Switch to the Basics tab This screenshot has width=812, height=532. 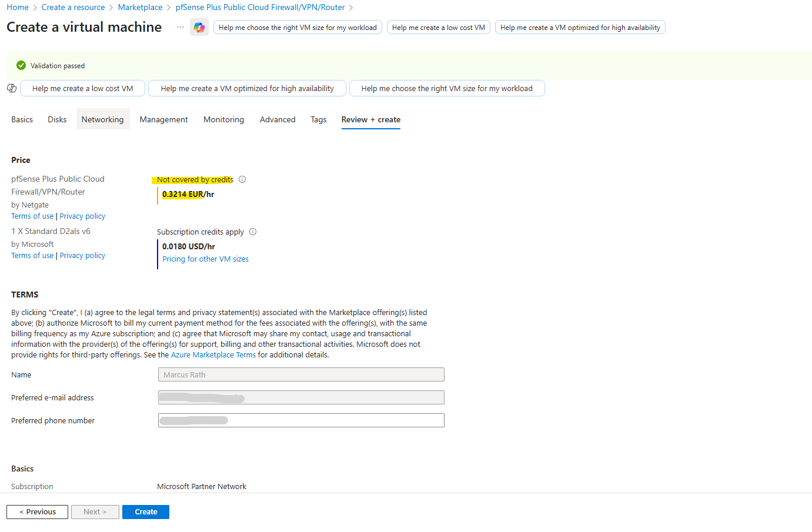[22, 119]
